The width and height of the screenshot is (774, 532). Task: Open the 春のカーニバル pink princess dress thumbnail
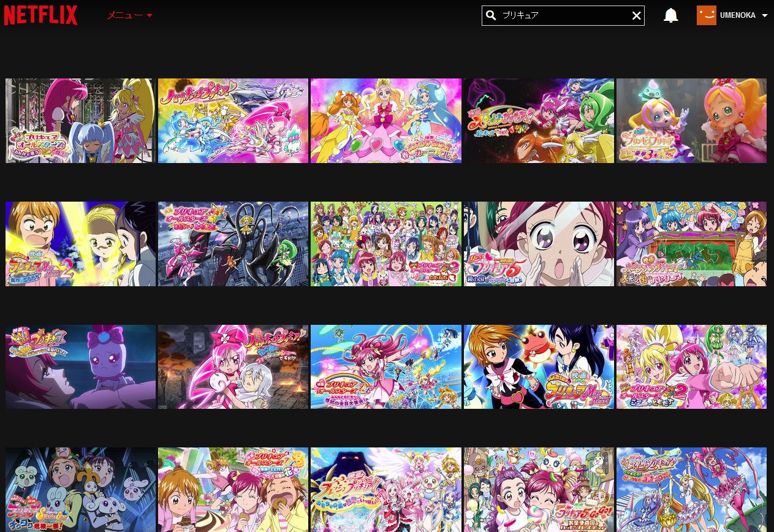click(386, 121)
